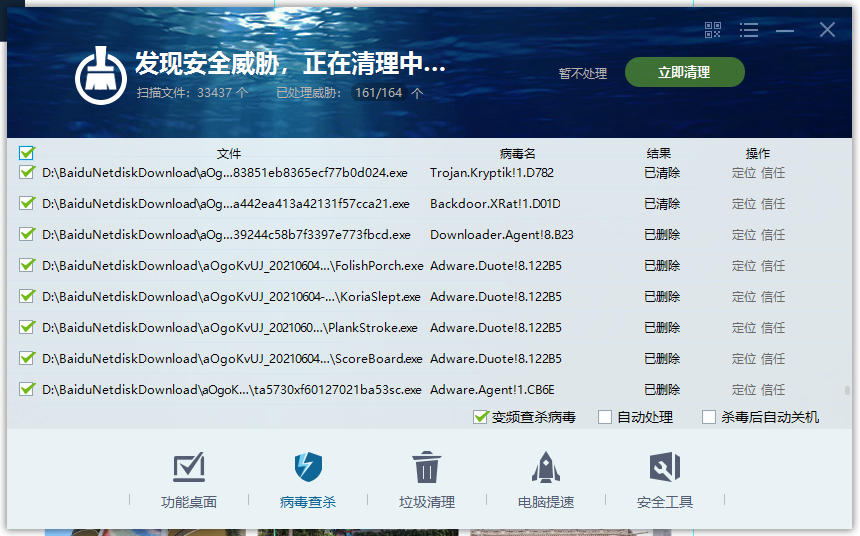The image size is (860, 536).
Task: Click the 立即清理 green button
Action: (684, 72)
